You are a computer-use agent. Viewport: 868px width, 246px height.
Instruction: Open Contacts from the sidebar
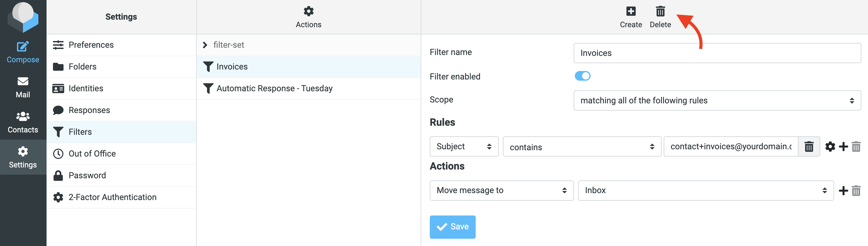click(x=23, y=122)
